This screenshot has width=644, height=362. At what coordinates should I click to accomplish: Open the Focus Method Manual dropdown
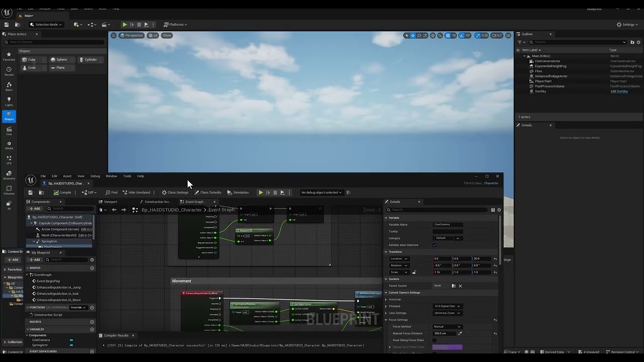pos(447,327)
